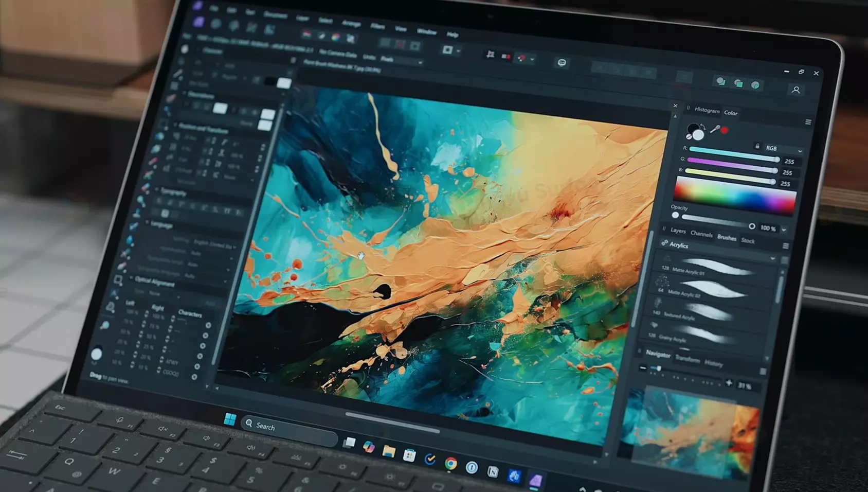Swap primary and secondary colors arrow
This screenshot has height=492, width=868.
click(703, 127)
